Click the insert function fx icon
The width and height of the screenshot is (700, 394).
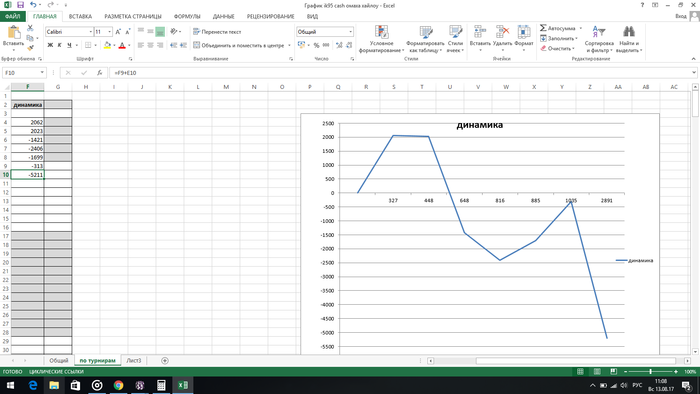(100, 72)
